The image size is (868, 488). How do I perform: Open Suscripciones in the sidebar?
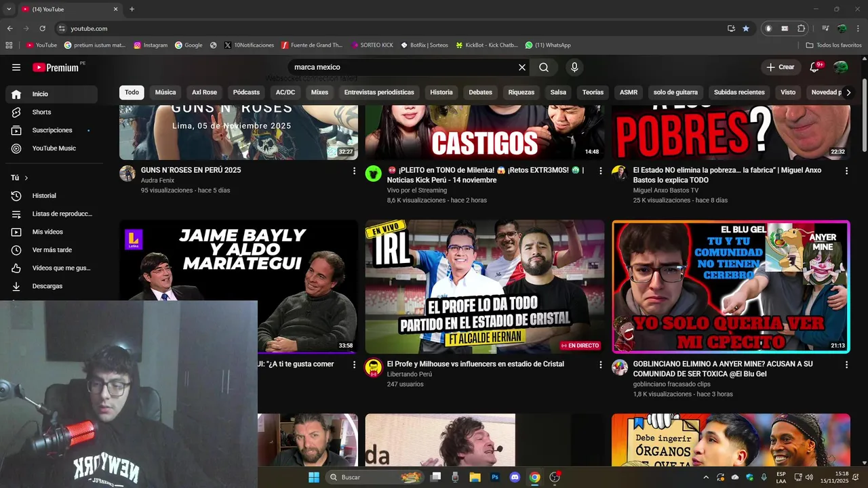[52, 130]
